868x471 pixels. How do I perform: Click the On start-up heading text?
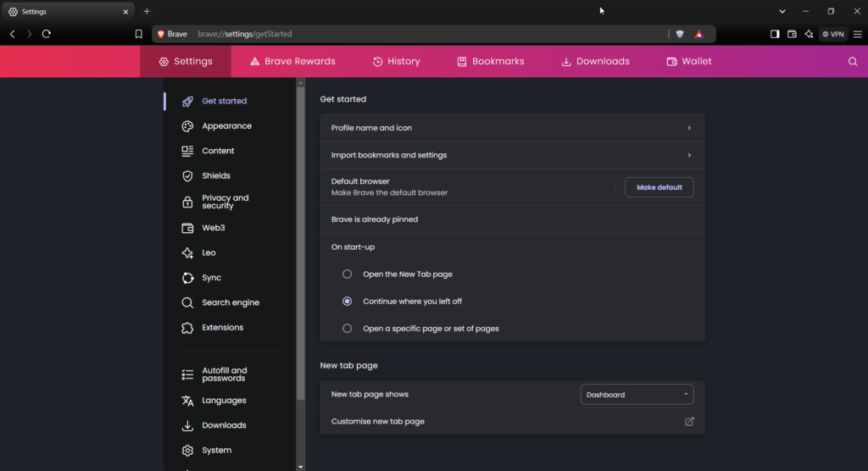(353, 247)
